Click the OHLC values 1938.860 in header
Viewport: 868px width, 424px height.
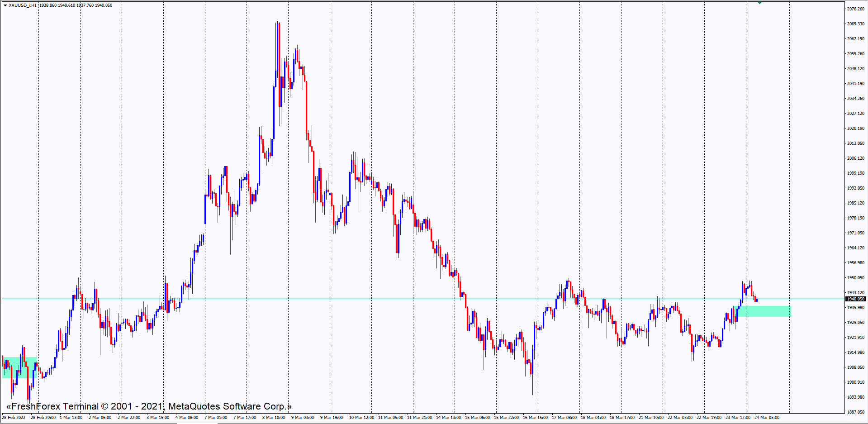point(47,5)
